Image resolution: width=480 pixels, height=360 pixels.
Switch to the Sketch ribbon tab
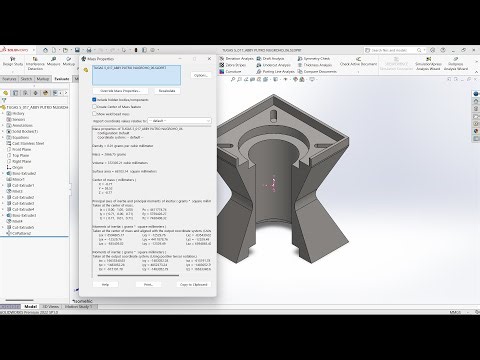click(x=26, y=79)
